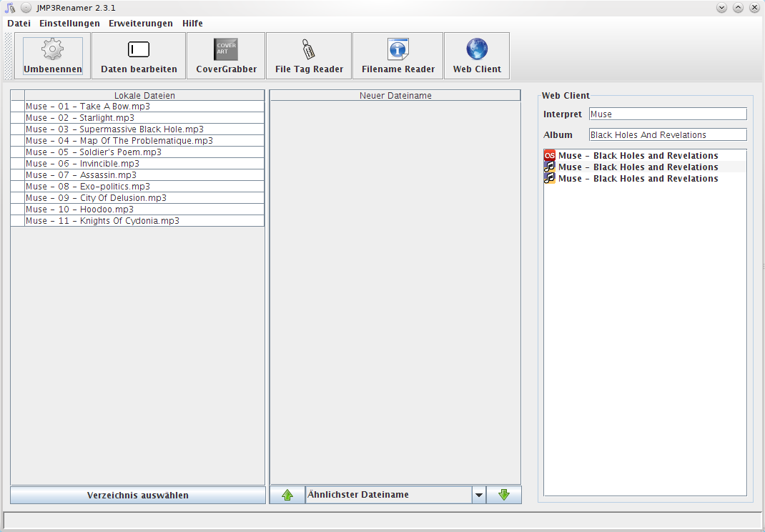
Task: Close the JMP3Renamer window
Action: [x=754, y=8]
